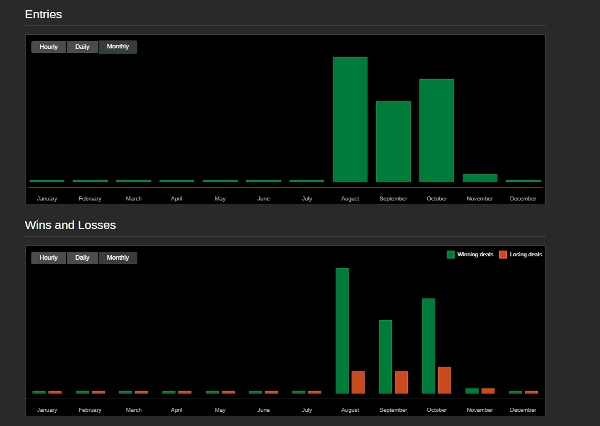
Task: Switch Wins and Losses chart to Monthly
Action: [x=118, y=258]
